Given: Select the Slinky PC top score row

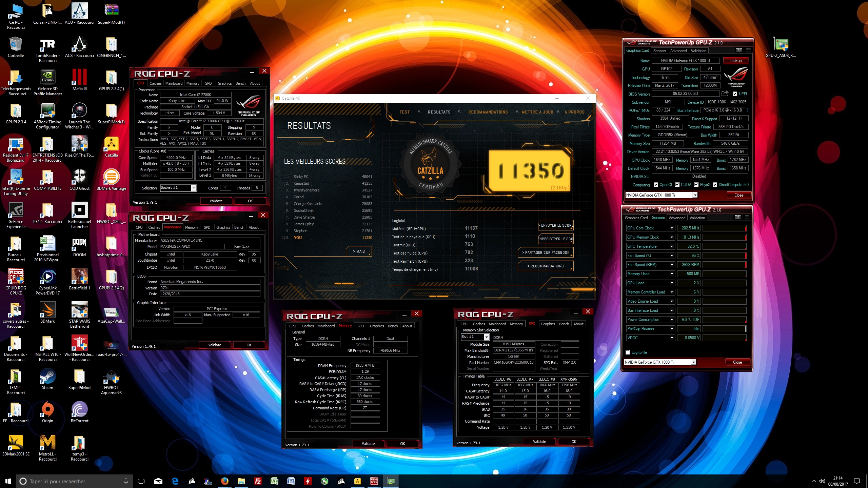Looking at the screenshot, I should click(x=329, y=177).
